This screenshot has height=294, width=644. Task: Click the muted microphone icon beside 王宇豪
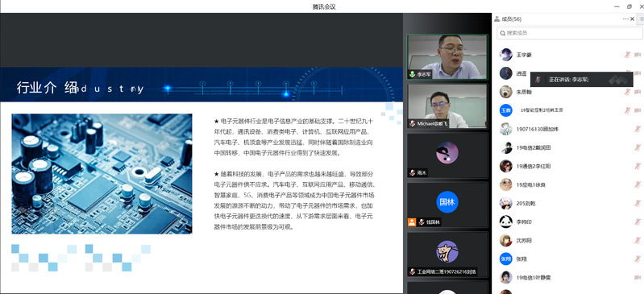point(627,55)
